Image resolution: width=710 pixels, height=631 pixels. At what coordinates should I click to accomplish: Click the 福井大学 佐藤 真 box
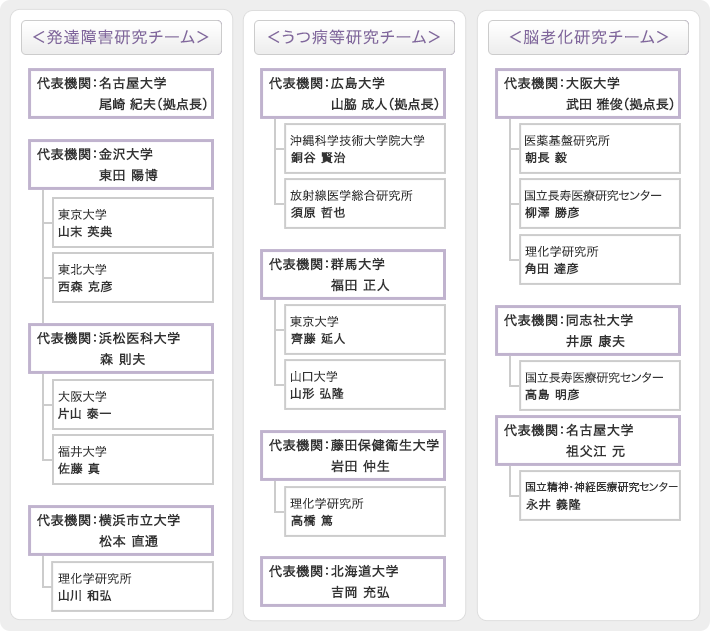(133, 459)
